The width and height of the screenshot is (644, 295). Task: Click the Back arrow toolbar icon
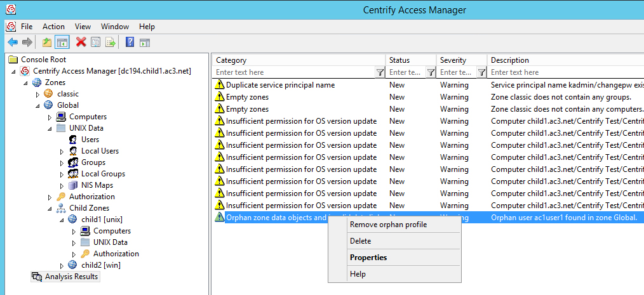(12, 43)
